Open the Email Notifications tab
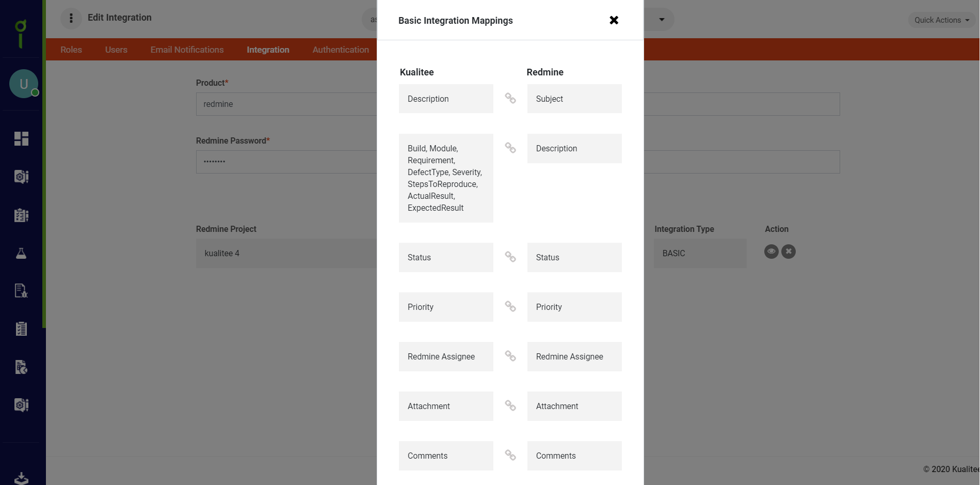This screenshot has width=980, height=485. click(187, 50)
